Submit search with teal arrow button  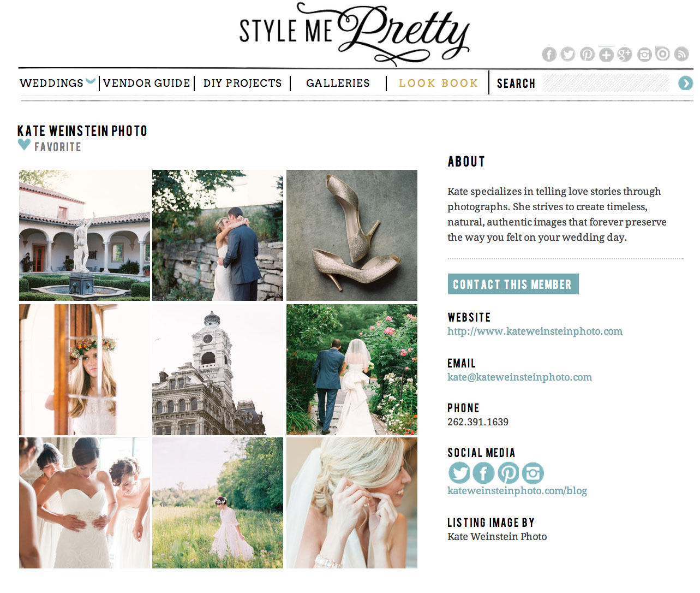coord(685,83)
